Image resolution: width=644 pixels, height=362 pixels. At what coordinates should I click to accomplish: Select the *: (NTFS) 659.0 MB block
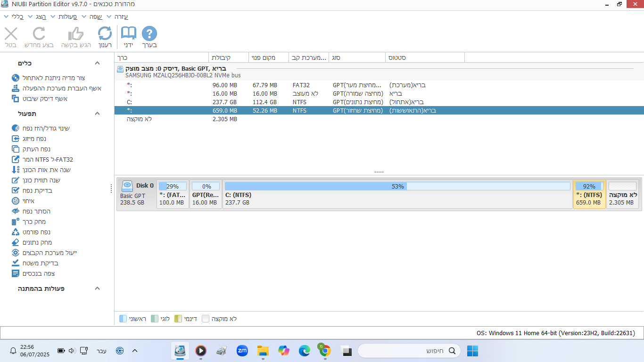[589, 194]
